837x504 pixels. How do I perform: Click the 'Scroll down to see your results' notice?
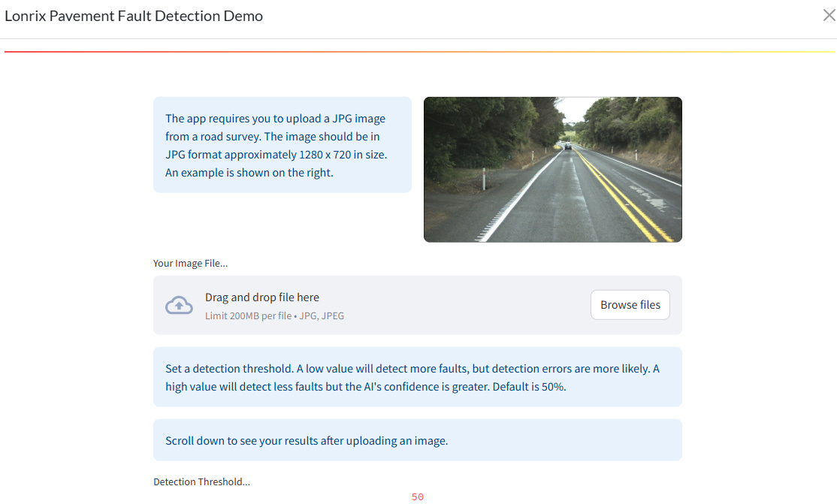click(x=418, y=440)
